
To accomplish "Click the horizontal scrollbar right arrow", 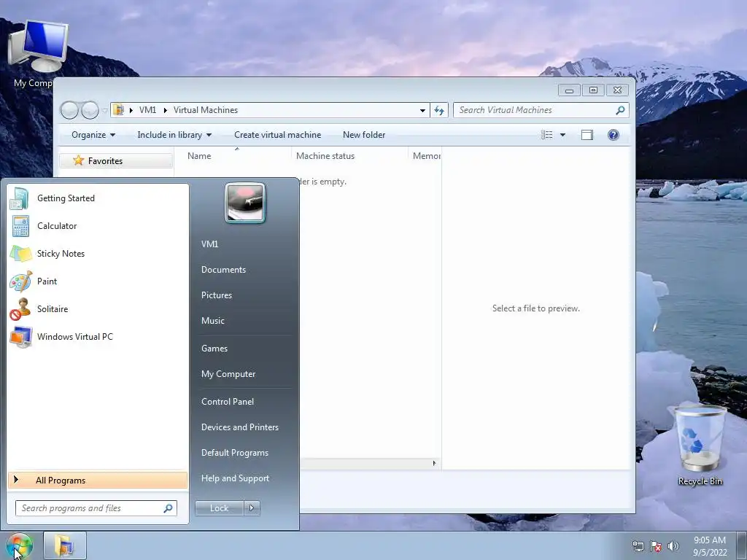I will 434,463.
